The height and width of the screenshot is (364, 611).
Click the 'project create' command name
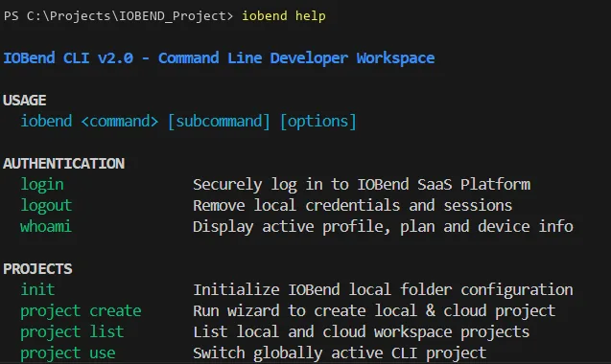pyautogui.click(x=81, y=311)
